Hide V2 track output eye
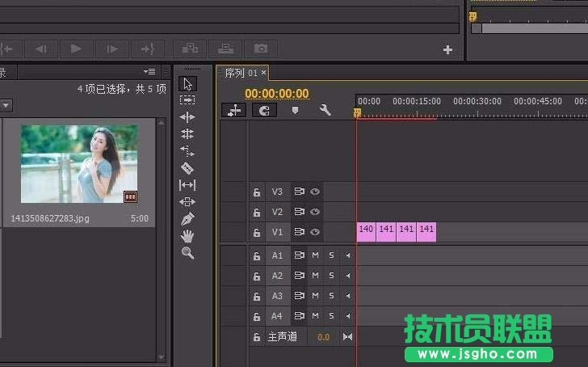 pyautogui.click(x=315, y=212)
